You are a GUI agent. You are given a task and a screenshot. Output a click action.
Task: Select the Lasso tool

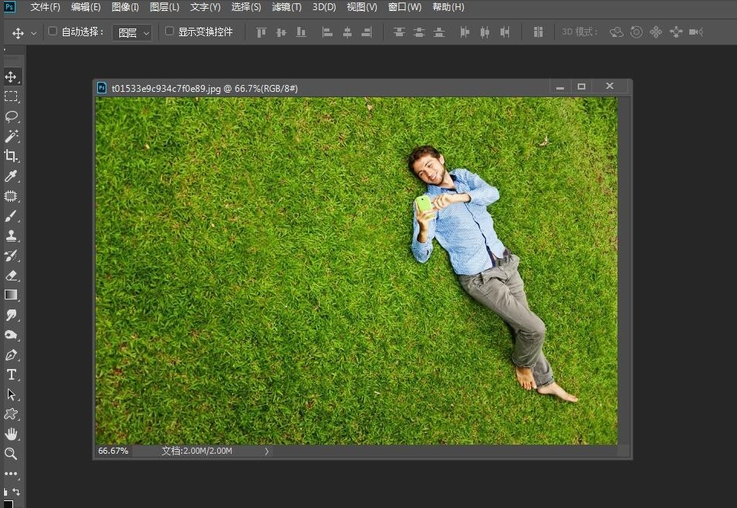(11, 116)
